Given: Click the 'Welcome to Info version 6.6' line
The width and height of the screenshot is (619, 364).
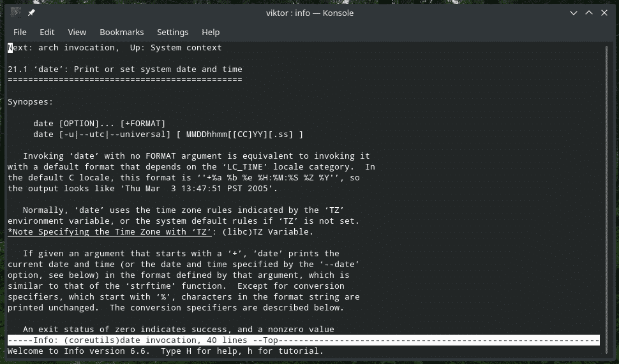Looking at the screenshot, I should point(166,351).
